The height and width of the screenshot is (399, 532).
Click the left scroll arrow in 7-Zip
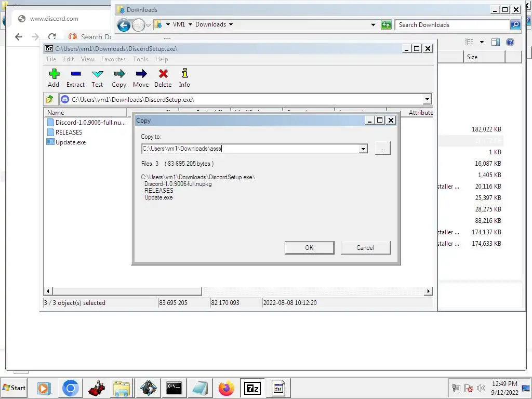[48, 291]
